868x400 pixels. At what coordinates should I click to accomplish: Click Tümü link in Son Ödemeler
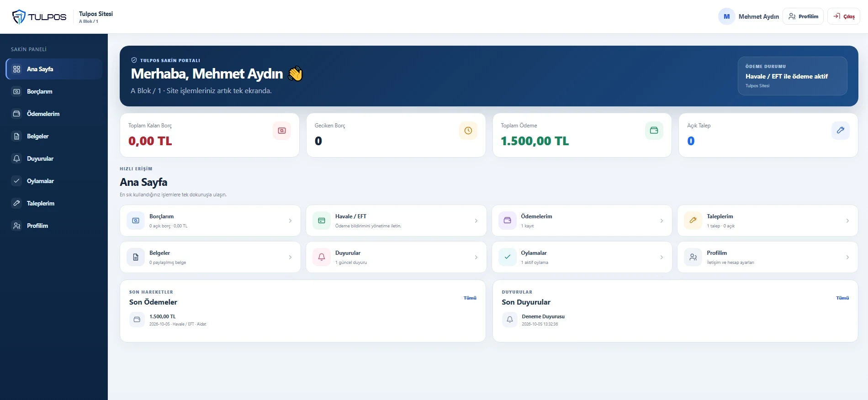pos(470,298)
